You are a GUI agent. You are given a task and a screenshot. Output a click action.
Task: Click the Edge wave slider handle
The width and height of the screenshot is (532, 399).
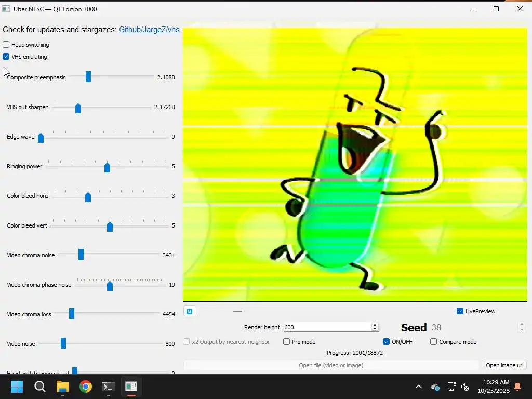click(x=41, y=138)
